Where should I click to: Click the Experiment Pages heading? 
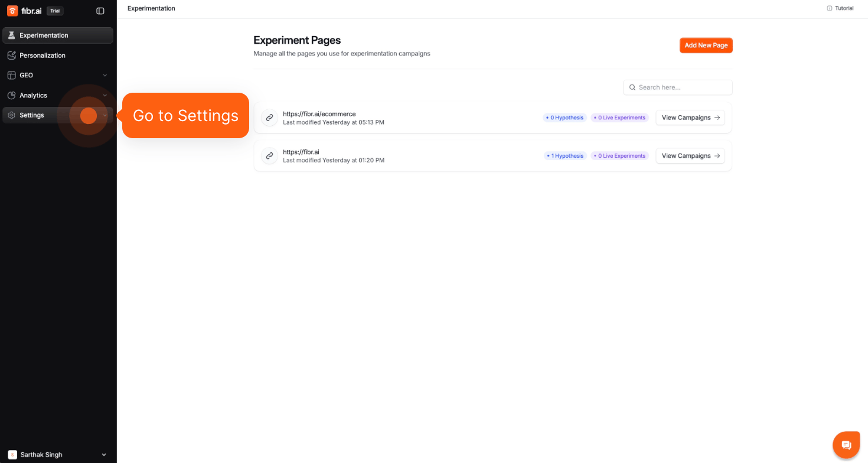(x=297, y=40)
